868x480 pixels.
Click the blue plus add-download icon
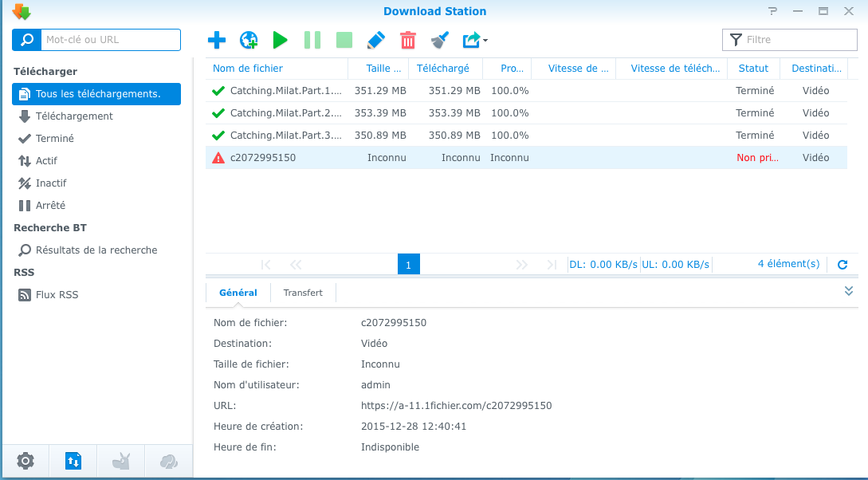click(216, 40)
